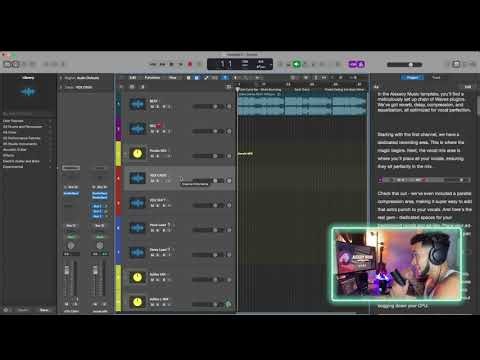Mute the right inspector channel strip
Screen dimensions: 480x360
[x=95, y=304]
